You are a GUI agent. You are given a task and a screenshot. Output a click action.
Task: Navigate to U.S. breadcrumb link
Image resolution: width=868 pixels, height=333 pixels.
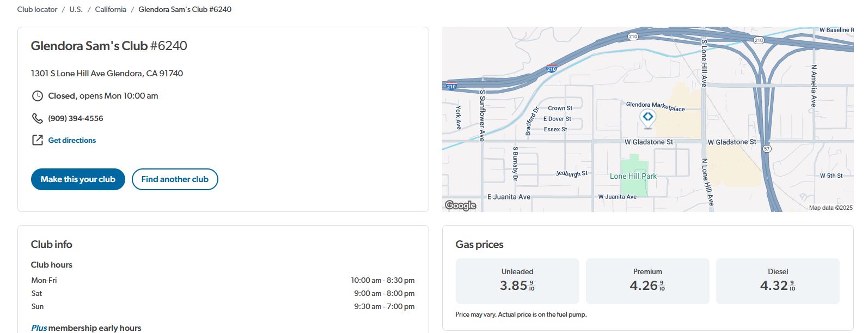click(x=76, y=9)
